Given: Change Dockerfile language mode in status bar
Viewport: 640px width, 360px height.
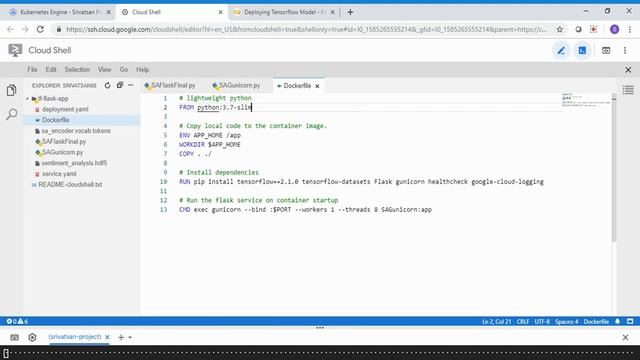Looking at the screenshot, I should point(596,322).
